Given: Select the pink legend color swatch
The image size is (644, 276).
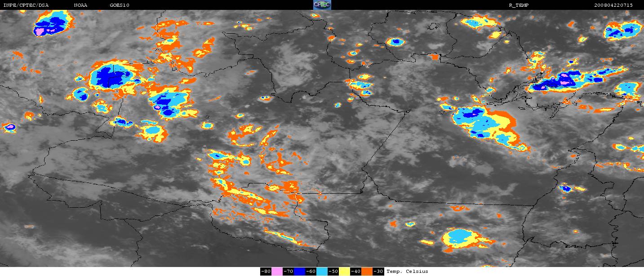Looking at the screenshot, I should [277, 272].
